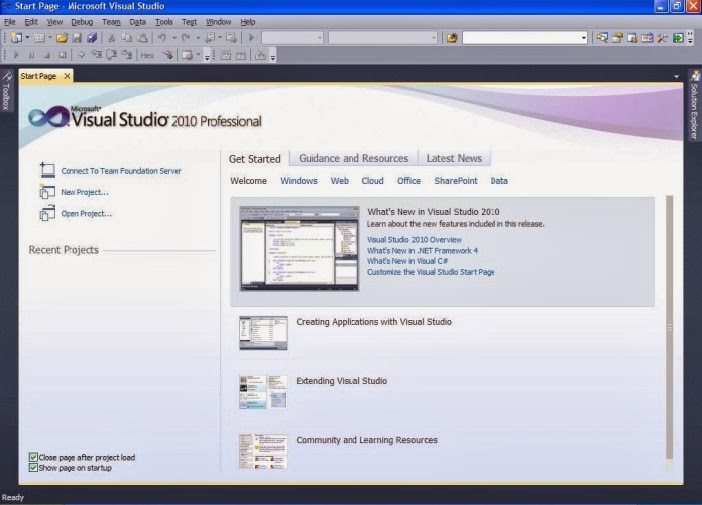Close the Start Page tab

point(67,76)
